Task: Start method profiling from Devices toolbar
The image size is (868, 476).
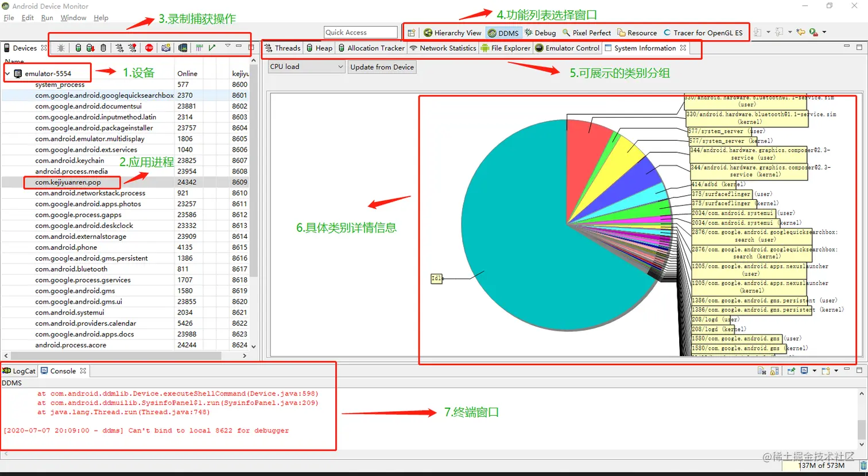Action: (132, 48)
